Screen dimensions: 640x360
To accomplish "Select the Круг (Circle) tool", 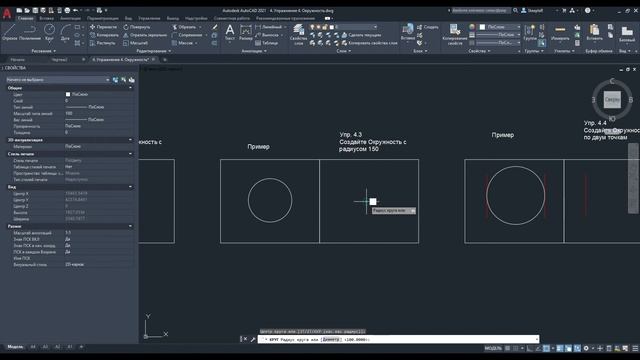I will click(49, 32).
